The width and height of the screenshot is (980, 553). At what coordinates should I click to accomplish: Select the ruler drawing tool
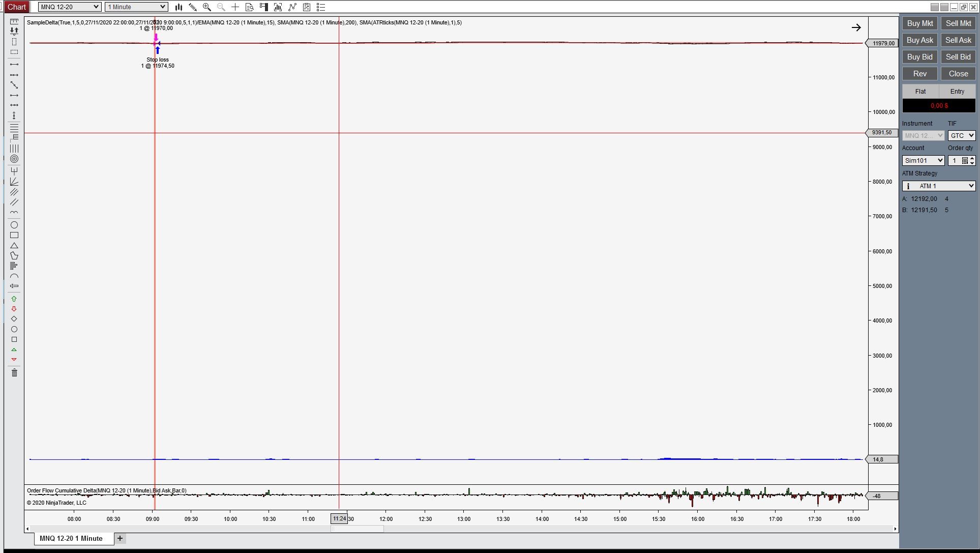pyautogui.click(x=14, y=21)
